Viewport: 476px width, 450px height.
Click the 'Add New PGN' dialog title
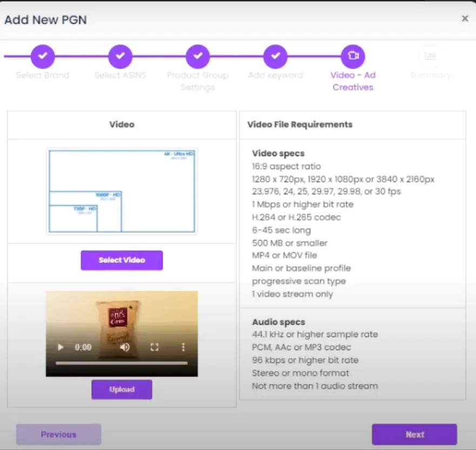click(45, 20)
